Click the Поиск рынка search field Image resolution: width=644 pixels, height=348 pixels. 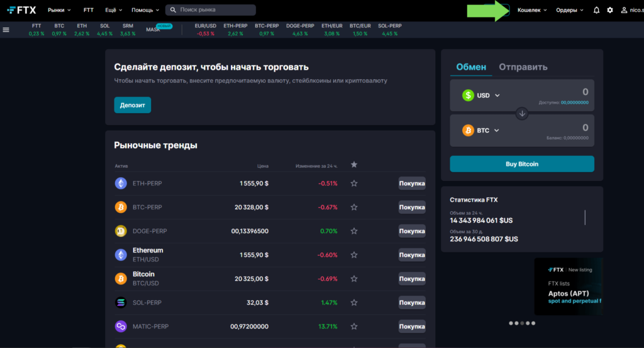(215, 10)
